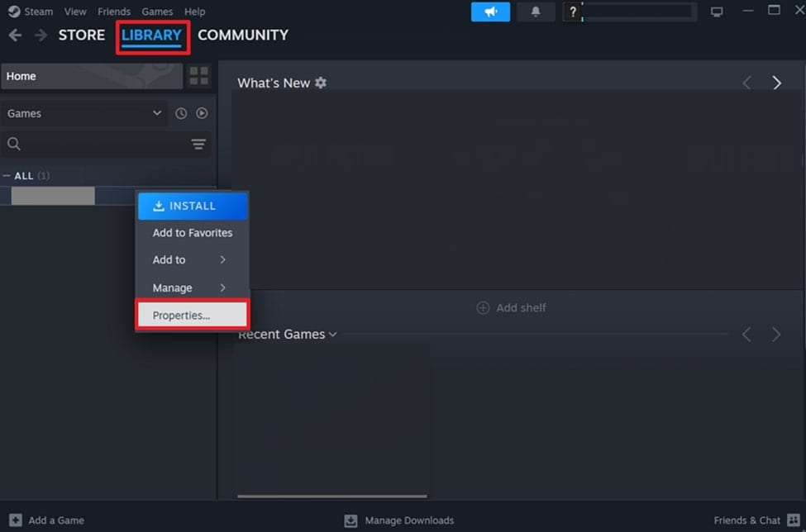Image resolution: width=806 pixels, height=532 pixels.
Task: Go forward with the right arrow navigation icon
Action: pyautogui.click(x=41, y=35)
